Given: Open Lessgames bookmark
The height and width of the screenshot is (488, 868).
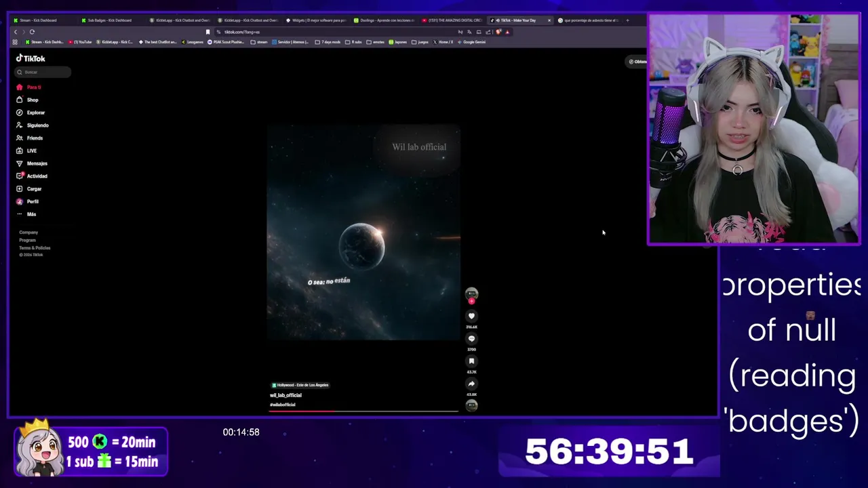Looking at the screenshot, I should [x=193, y=42].
